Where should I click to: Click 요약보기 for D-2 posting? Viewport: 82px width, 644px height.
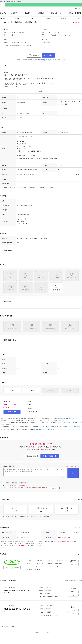[x=73, y=610]
